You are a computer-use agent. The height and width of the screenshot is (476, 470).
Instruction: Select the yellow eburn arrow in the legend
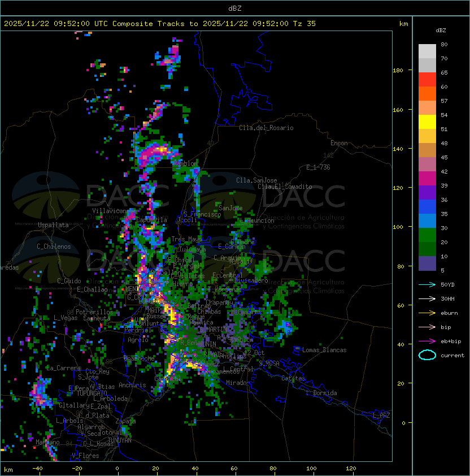(427, 313)
